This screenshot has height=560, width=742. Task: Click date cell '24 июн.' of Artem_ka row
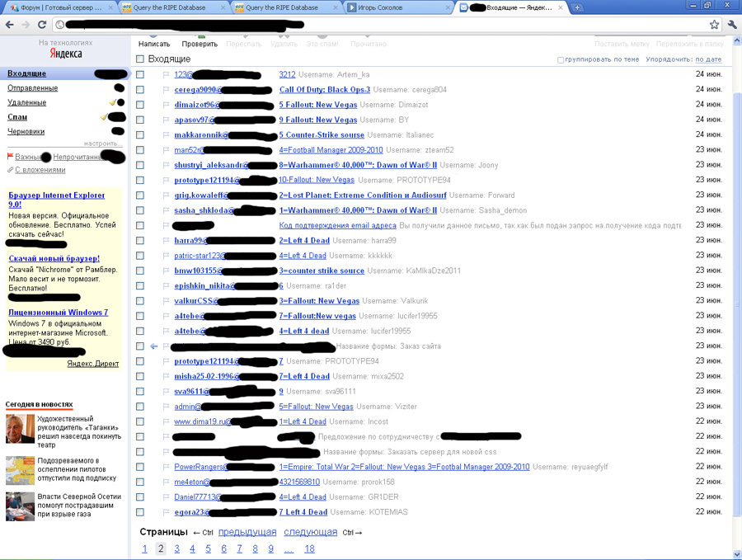click(708, 74)
